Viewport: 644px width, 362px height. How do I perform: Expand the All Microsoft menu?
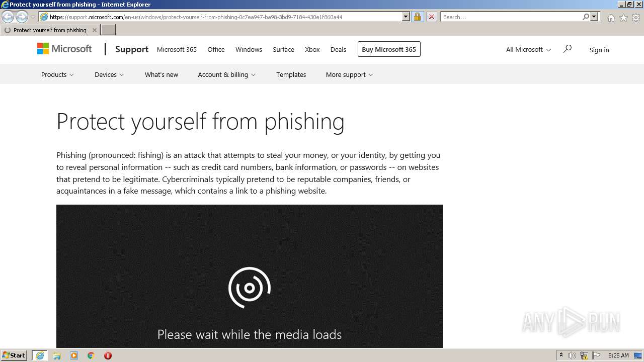(528, 49)
